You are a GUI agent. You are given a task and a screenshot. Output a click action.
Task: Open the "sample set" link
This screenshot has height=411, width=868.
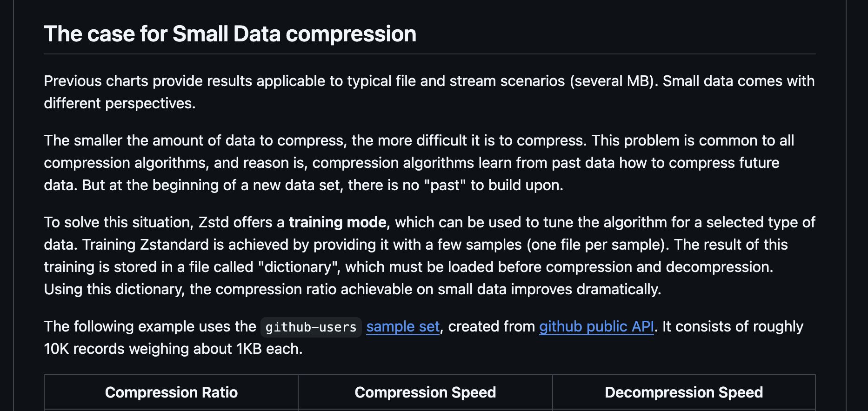click(403, 326)
